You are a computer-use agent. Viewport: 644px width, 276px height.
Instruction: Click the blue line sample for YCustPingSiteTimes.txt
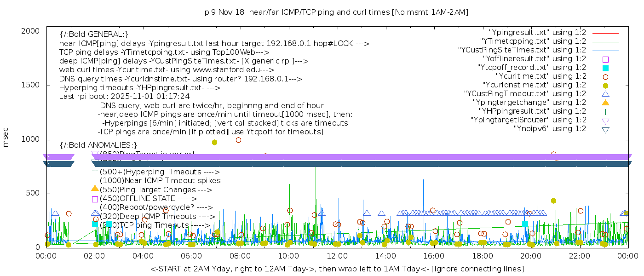(x=605, y=50)
